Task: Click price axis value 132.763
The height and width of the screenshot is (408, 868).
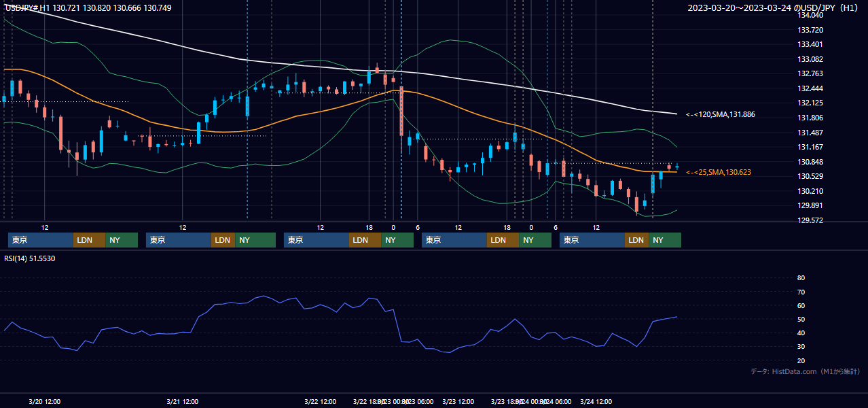Action: point(810,74)
